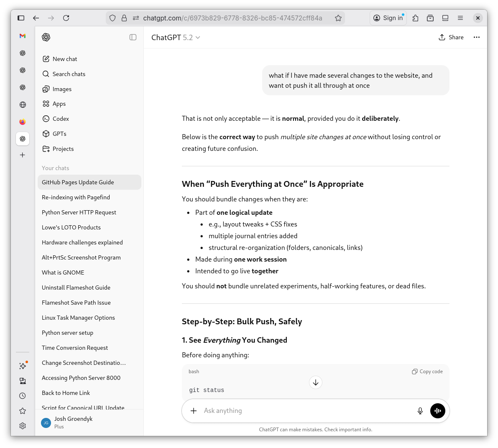Screen dimensions: 498x448
Task: Collapse the ChatGPT sidebar
Action: point(133,37)
